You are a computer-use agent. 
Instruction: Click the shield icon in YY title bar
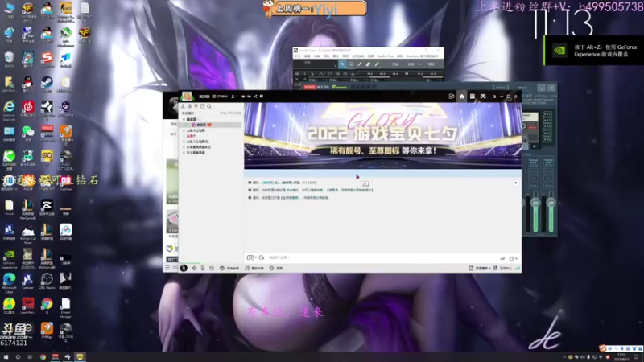261,97
